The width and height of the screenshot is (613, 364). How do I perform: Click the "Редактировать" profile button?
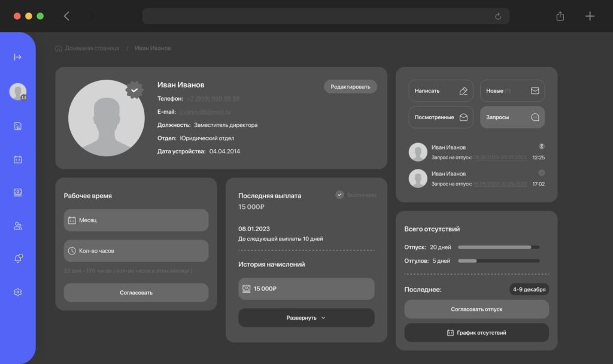coord(350,87)
